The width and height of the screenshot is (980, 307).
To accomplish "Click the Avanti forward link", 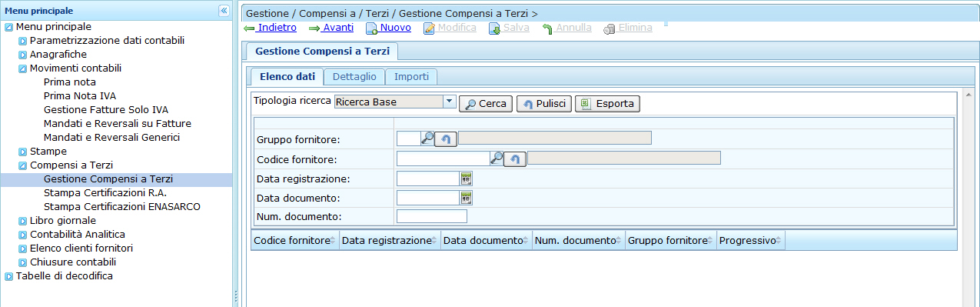I will 331,28.
